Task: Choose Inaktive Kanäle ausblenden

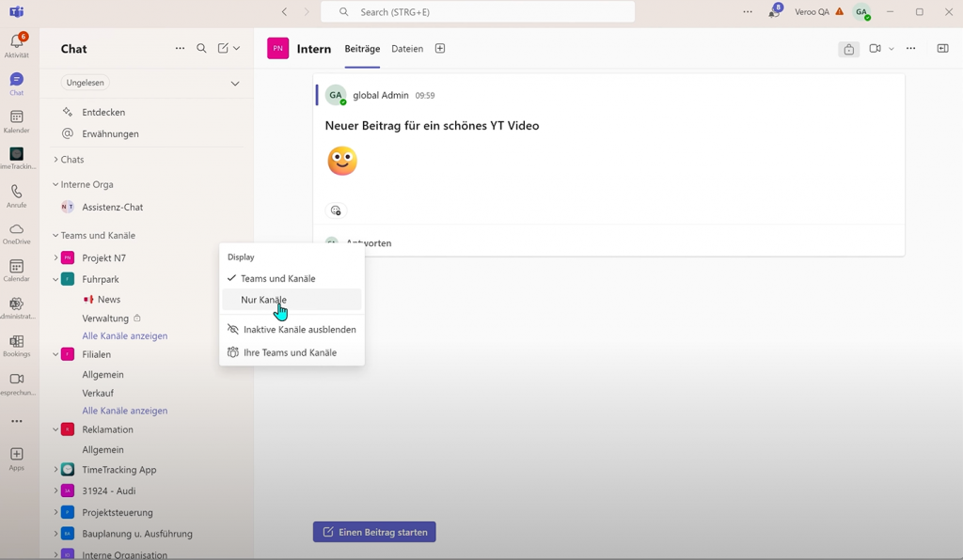Action: [292, 330]
